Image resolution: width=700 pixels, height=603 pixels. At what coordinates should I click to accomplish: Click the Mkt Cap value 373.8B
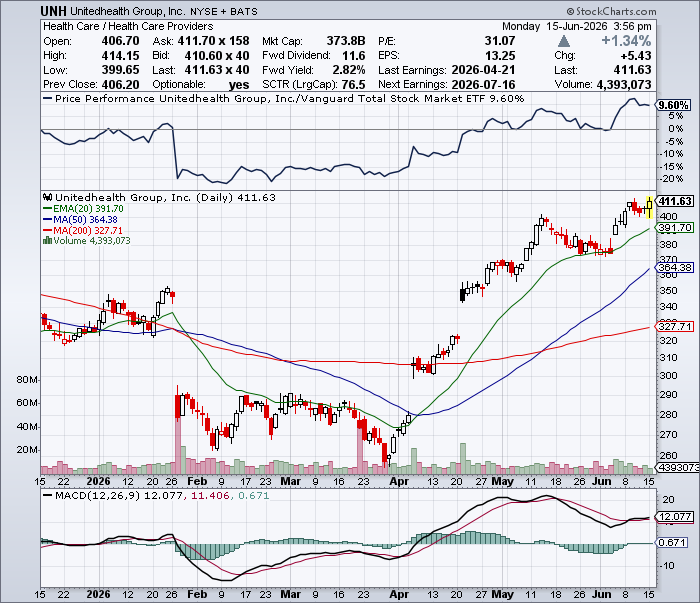[x=346, y=41]
